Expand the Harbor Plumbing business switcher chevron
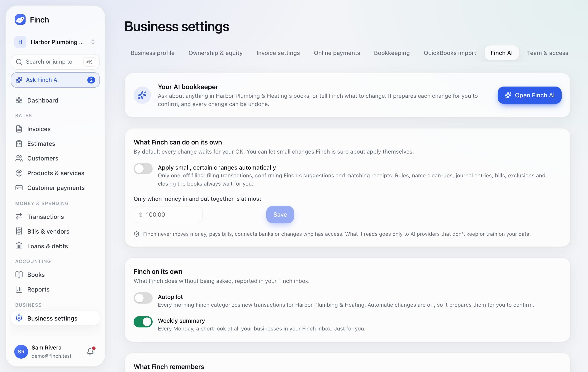 point(93,42)
